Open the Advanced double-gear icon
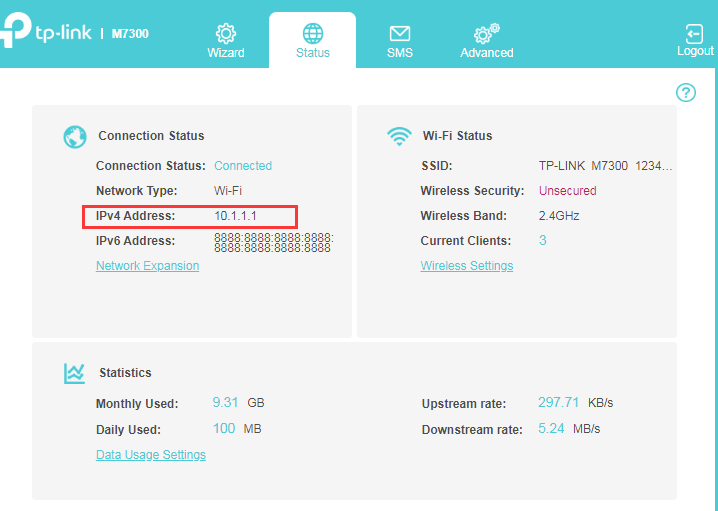 click(x=486, y=33)
